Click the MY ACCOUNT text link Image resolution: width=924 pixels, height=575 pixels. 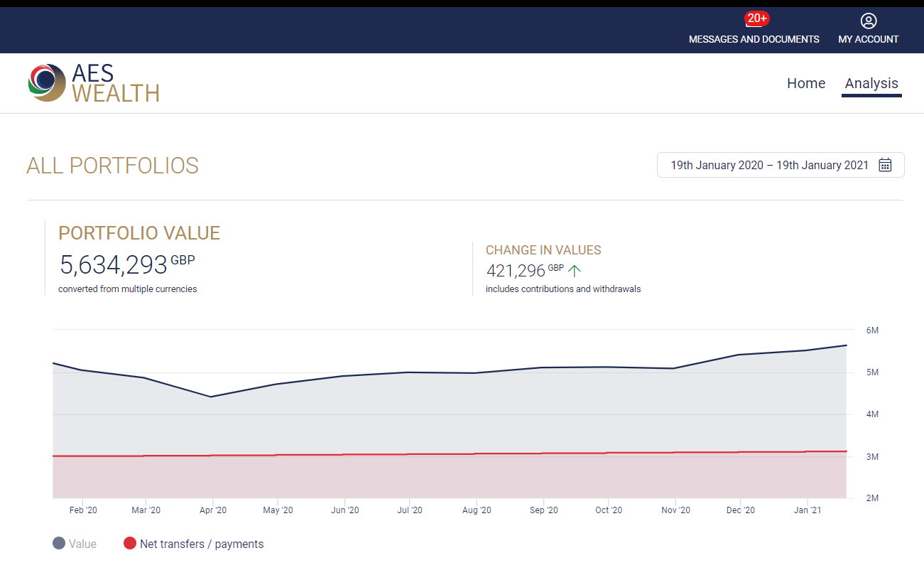868,39
